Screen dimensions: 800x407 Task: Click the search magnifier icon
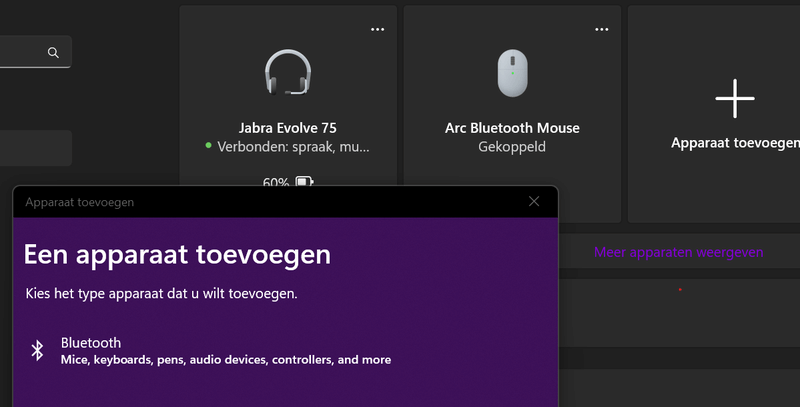tap(53, 53)
